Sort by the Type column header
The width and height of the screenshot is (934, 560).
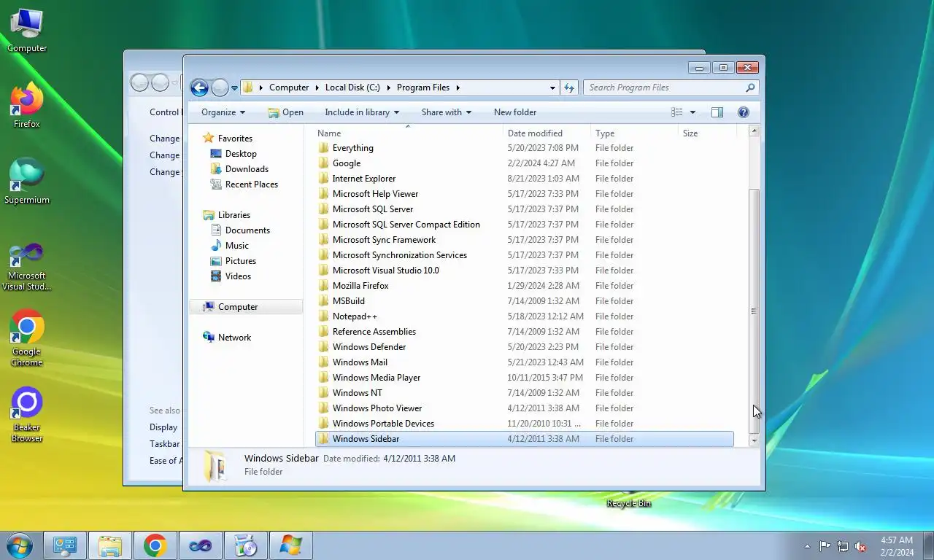coord(634,133)
